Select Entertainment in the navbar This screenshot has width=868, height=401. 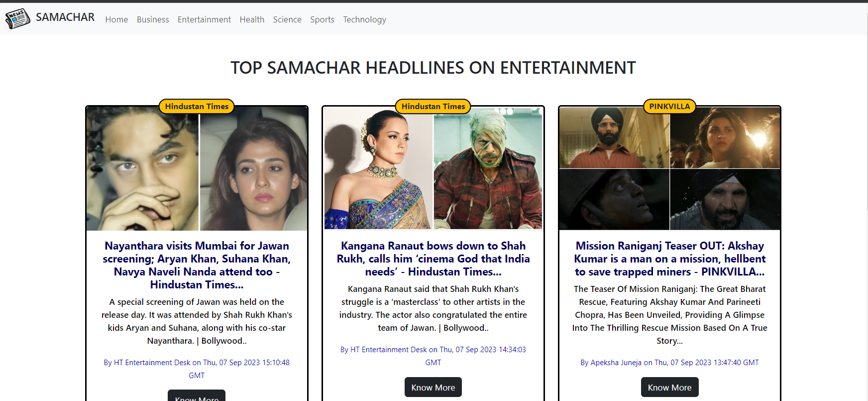coord(204,19)
